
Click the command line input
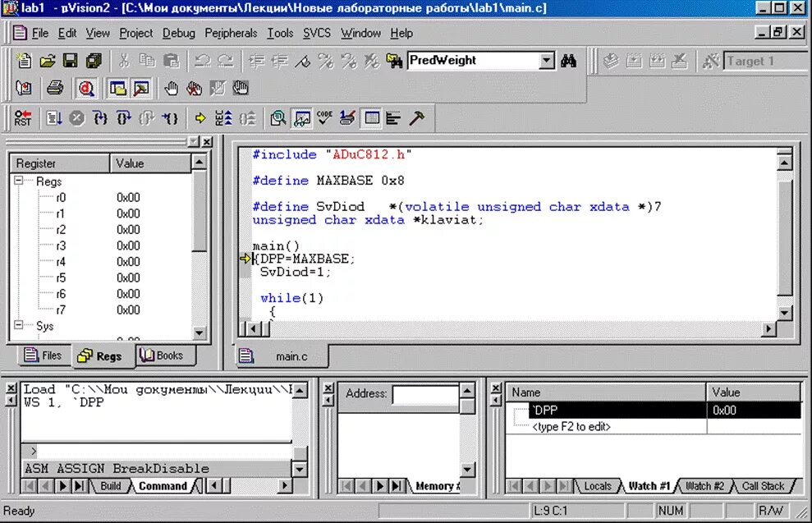click(162, 451)
